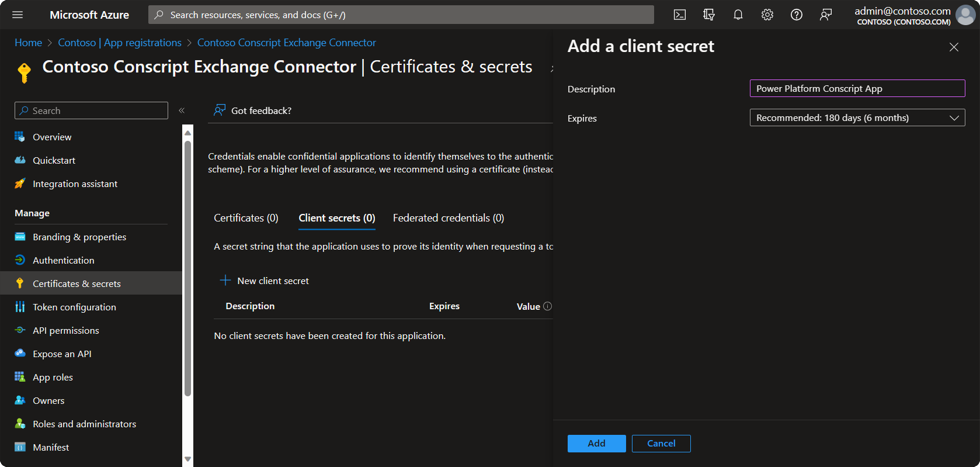Click the Description text field

(x=857, y=88)
